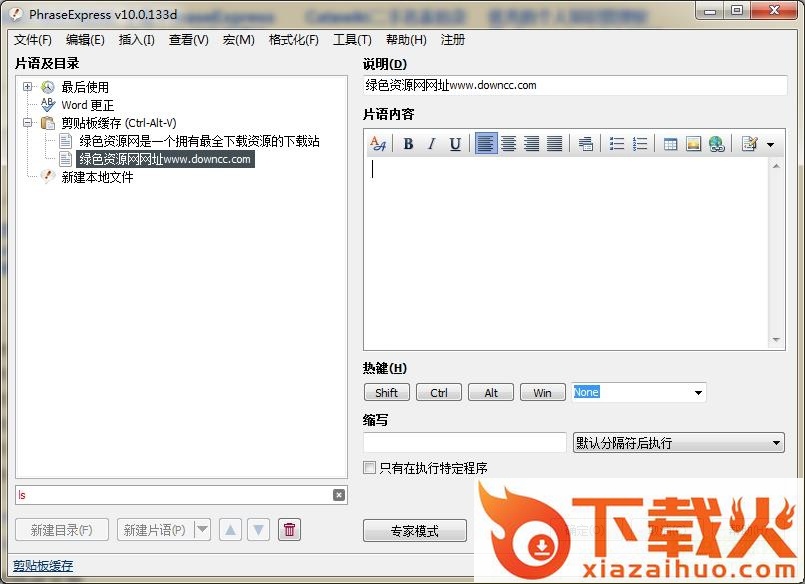Insert a table into phrase
805x584 pixels.
tap(670, 144)
